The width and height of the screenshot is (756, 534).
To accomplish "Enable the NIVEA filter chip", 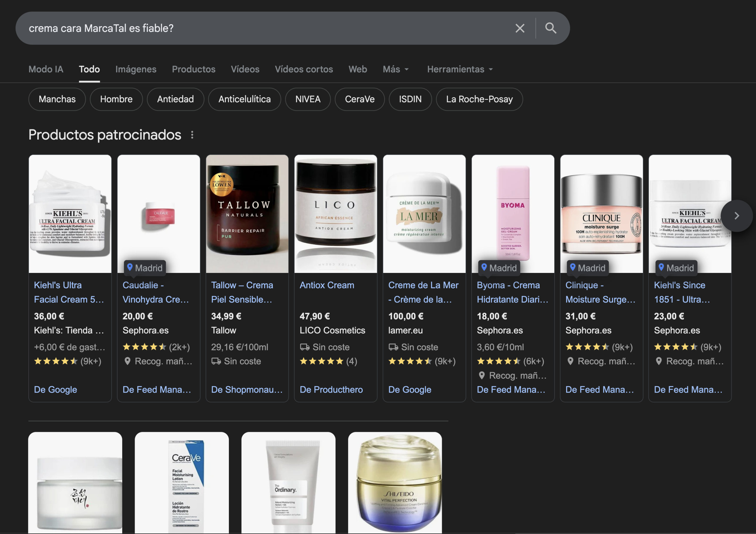I will click(x=307, y=99).
